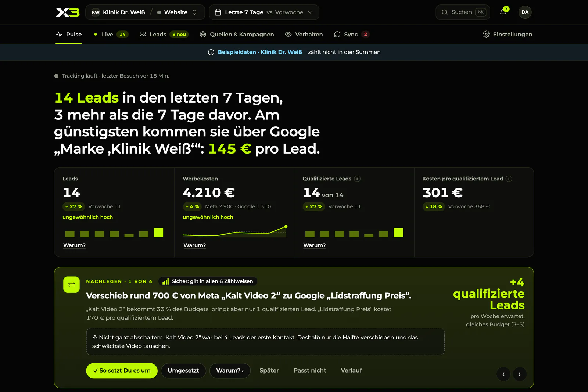Click the Warum? › button in recommendation

(x=230, y=370)
